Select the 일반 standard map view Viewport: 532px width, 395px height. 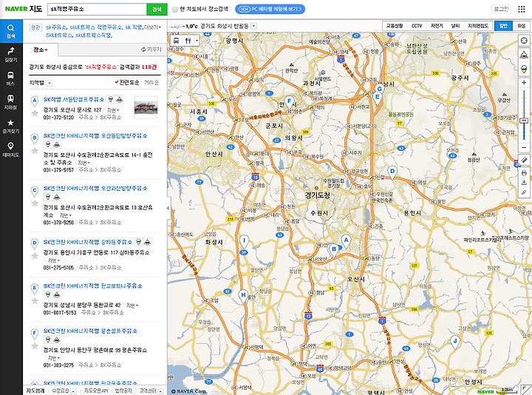503,26
